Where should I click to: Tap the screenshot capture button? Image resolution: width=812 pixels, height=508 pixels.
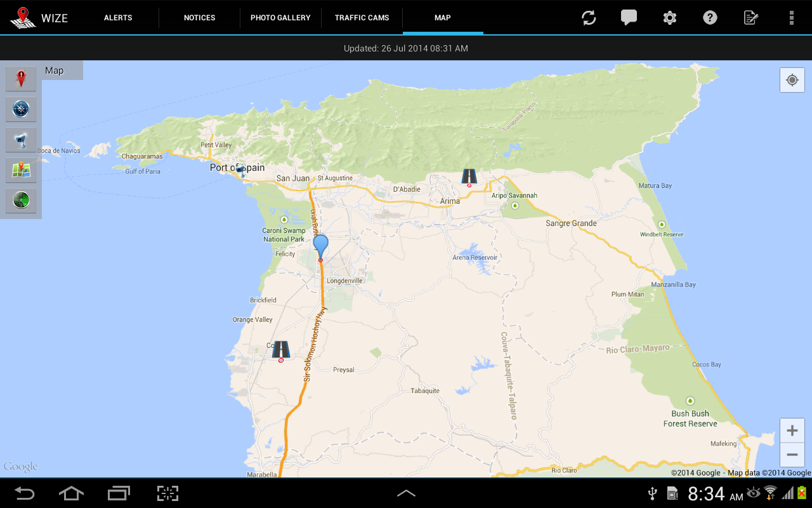167,493
